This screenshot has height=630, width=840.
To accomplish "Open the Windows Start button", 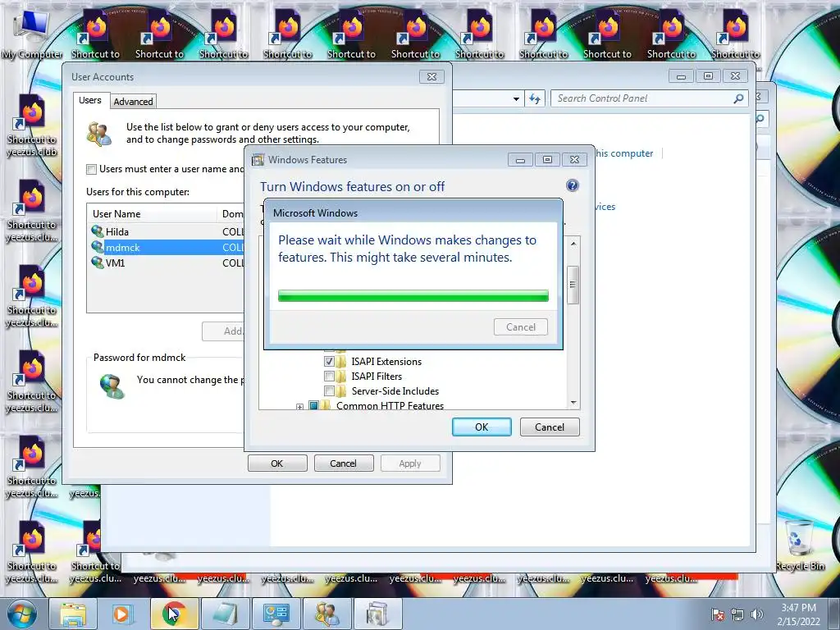I will [x=21, y=614].
